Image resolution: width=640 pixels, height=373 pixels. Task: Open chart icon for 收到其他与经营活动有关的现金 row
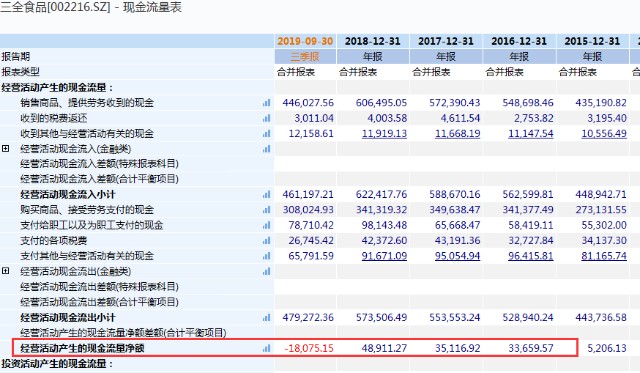click(267, 133)
